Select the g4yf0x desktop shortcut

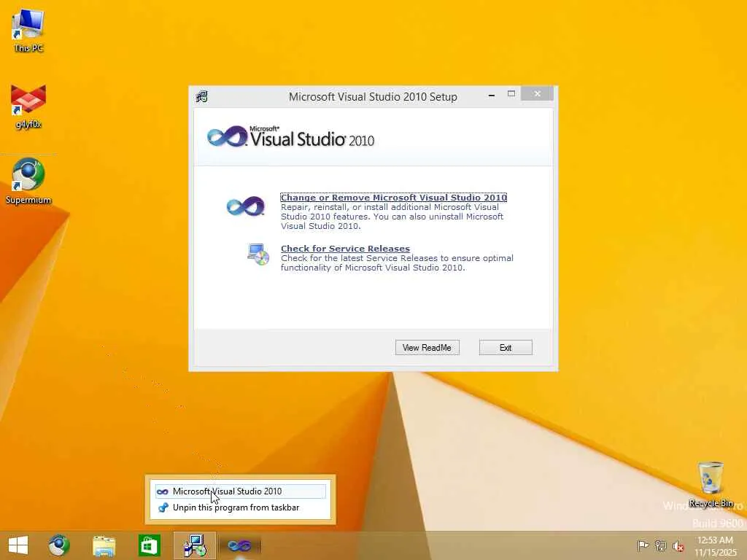(28, 106)
